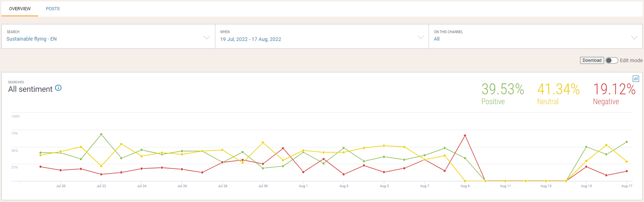Image resolution: width=644 pixels, height=202 pixels.
Task: Expand the On This Channel dropdown
Action: click(535, 36)
